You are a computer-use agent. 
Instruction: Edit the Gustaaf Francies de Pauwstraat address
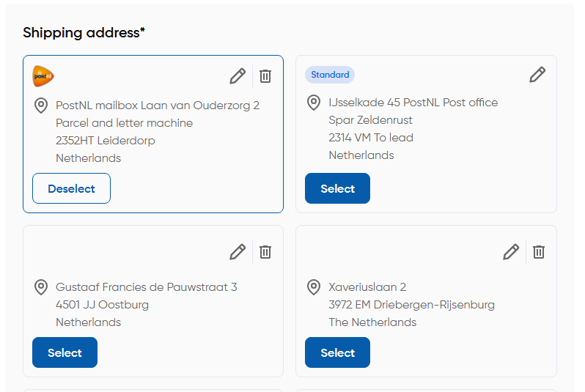(238, 252)
